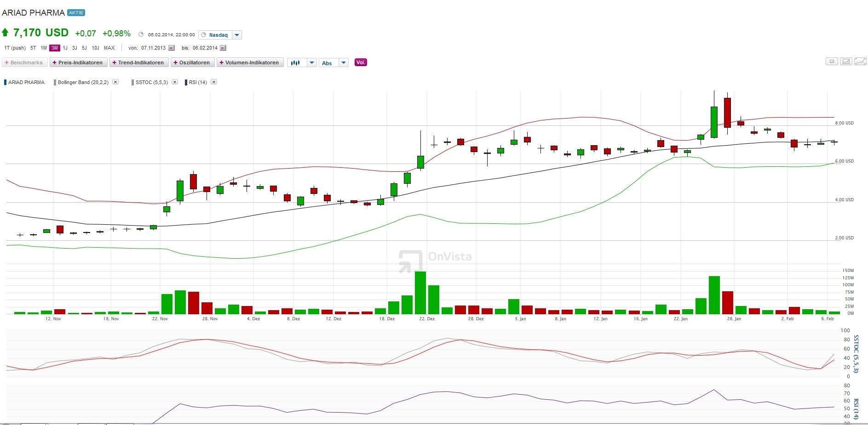Screen dimensions: 868x425
Task: Click the Bollinger Band legend color marker
Action: pyautogui.click(x=55, y=82)
